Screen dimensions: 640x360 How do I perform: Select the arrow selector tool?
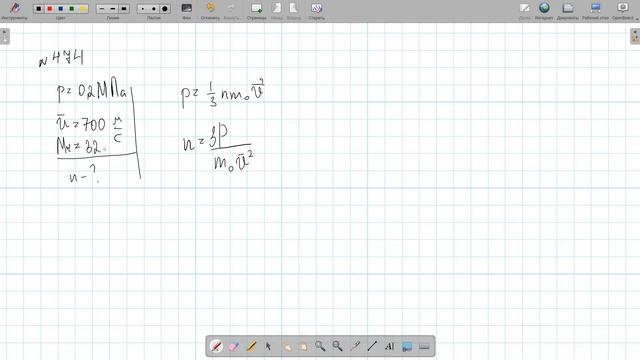[268, 347]
